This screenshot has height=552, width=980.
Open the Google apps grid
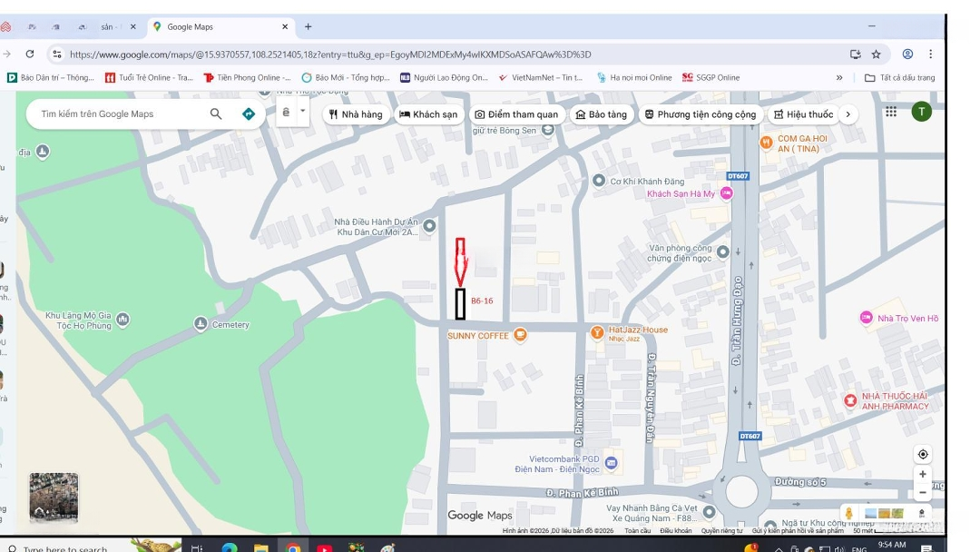tap(891, 113)
